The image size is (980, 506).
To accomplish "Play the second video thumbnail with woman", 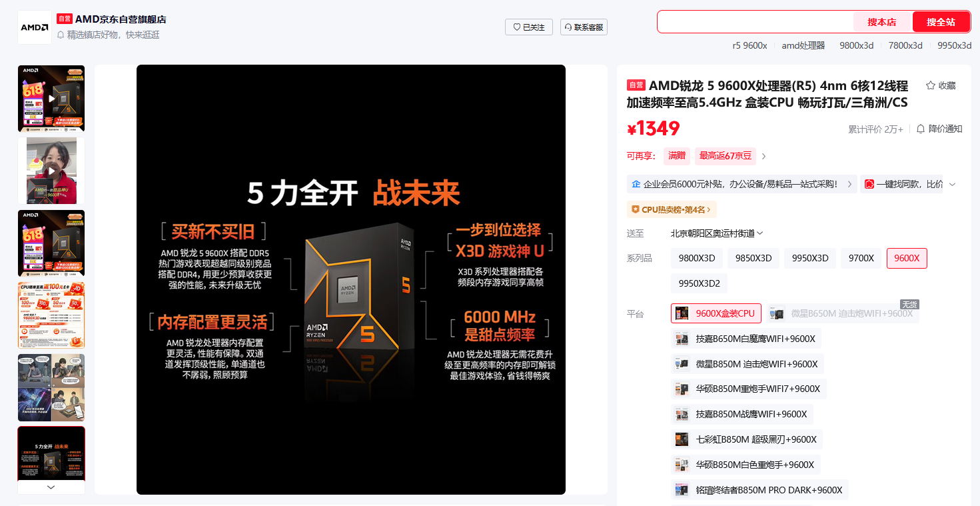I will (x=51, y=171).
